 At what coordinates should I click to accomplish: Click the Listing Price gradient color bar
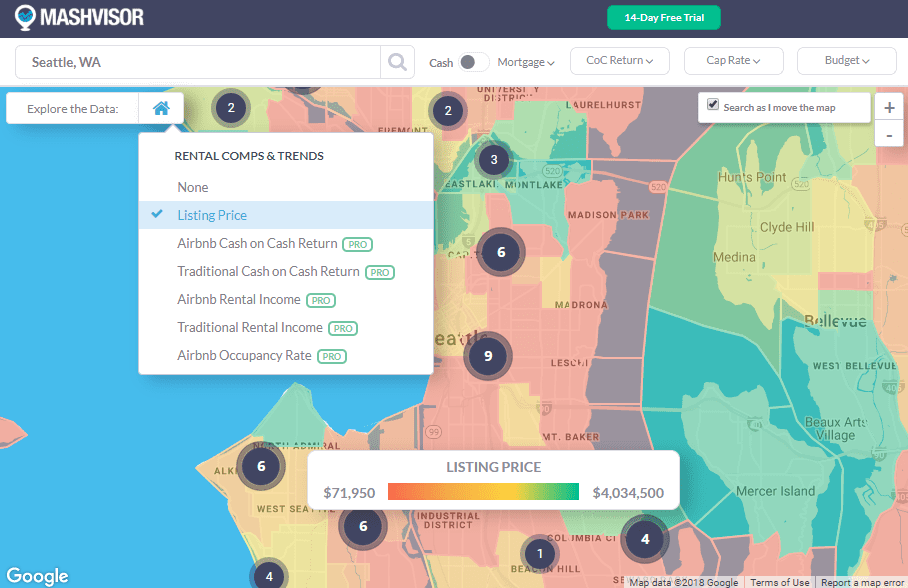click(483, 492)
